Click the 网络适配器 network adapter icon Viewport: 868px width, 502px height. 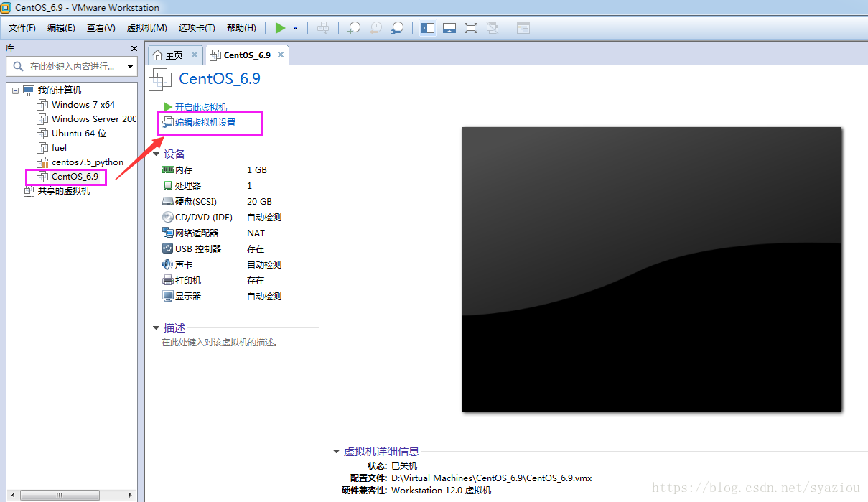168,233
